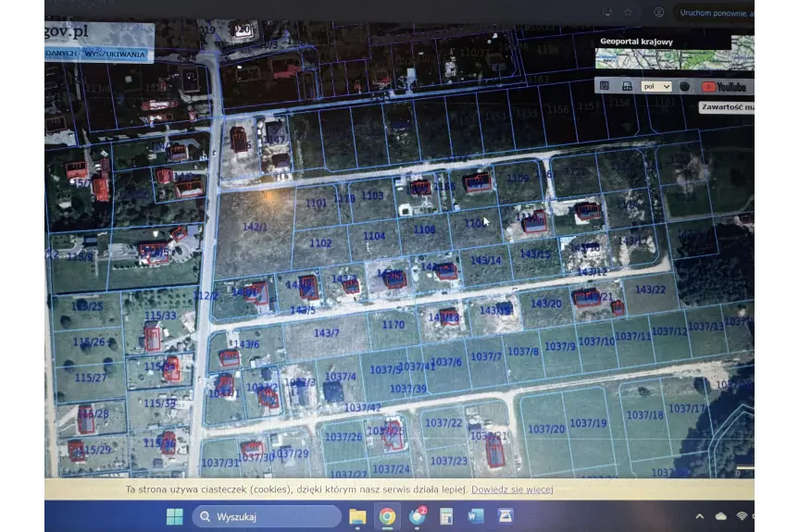The width and height of the screenshot is (799, 532).
Task: Open the Windows Start menu
Action: pos(174,516)
